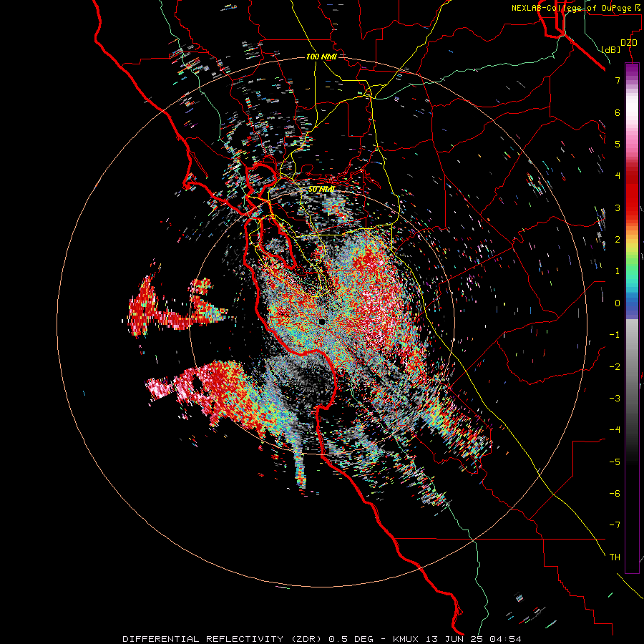Click the '[dB]' unit label

pos(610,49)
